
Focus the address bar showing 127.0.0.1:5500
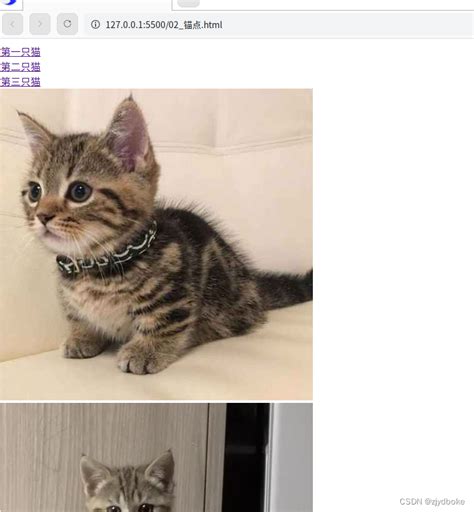tap(279, 24)
